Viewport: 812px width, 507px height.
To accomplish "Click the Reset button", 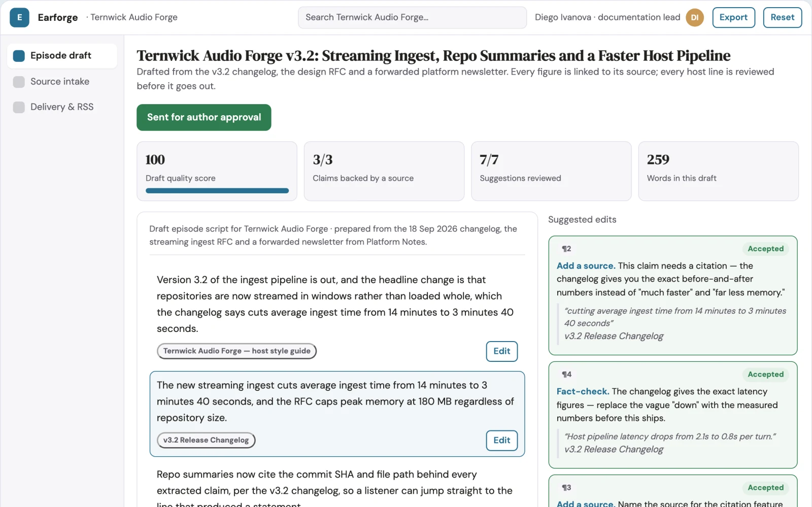I will coord(782,17).
